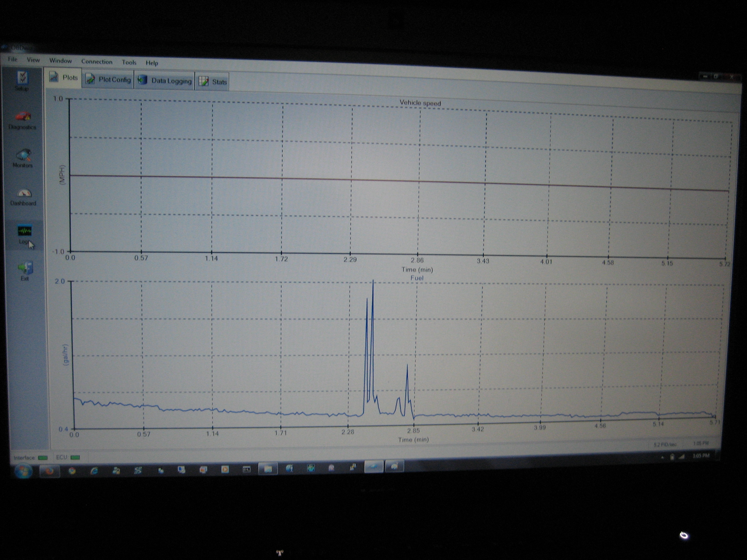This screenshot has width=747, height=560.
Task: Click the Windows Start button
Action: tap(24, 471)
